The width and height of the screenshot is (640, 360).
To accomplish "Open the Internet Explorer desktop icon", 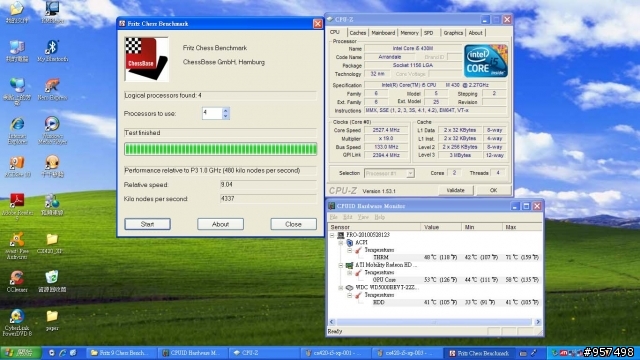I will pyautogui.click(x=17, y=131).
